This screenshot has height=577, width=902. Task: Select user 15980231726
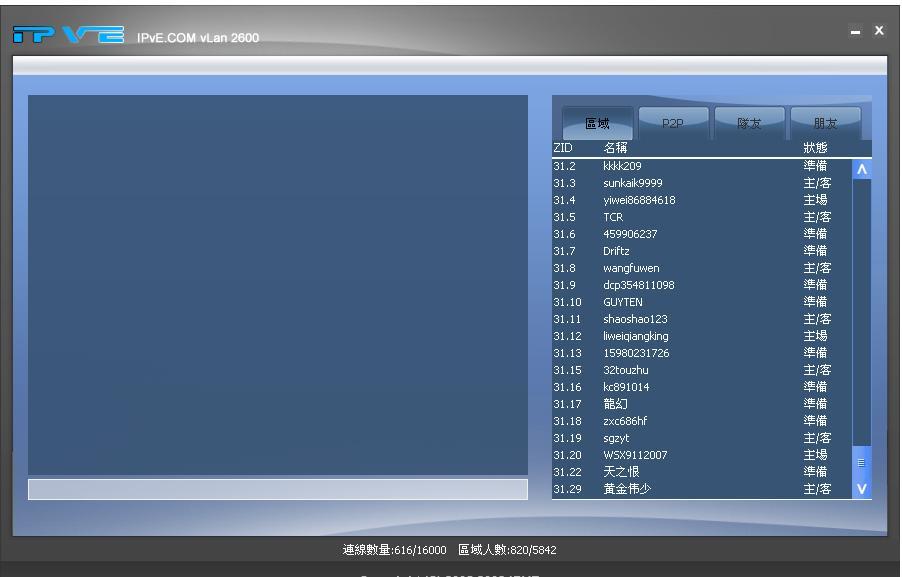pyautogui.click(x=702, y=353)
